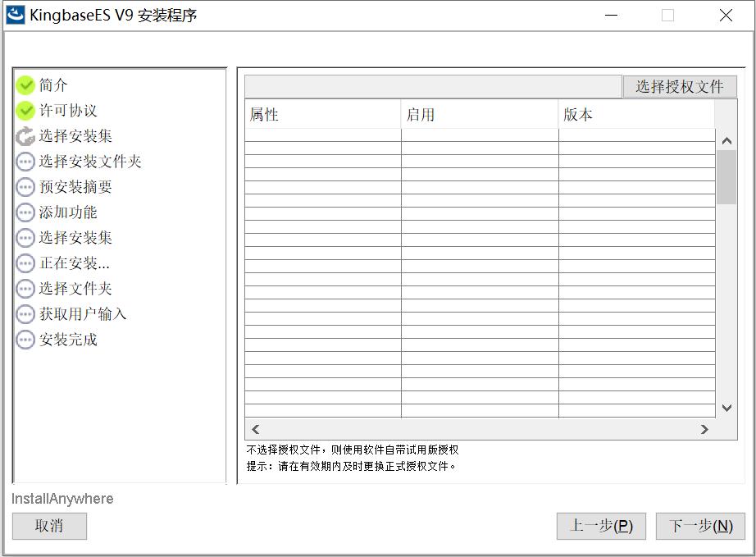Click the horizontal scrollbar left arrow
Screen dimensions: 756x557
tap(256, 429)
